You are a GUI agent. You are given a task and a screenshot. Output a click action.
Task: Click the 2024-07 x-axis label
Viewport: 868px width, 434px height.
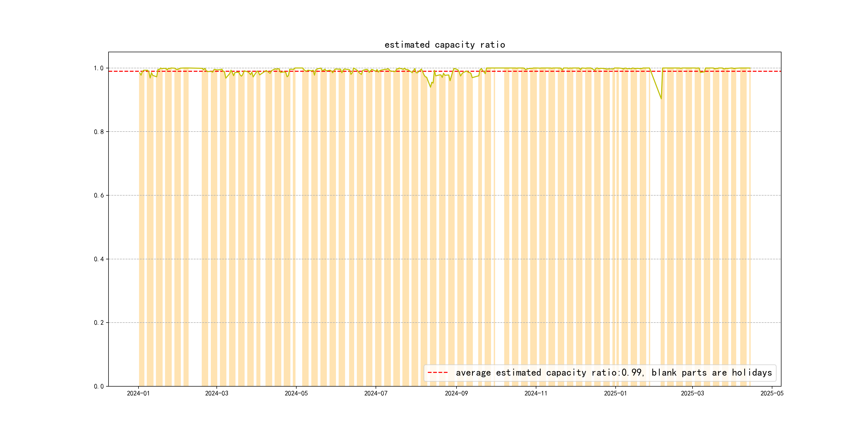(376, 393)
